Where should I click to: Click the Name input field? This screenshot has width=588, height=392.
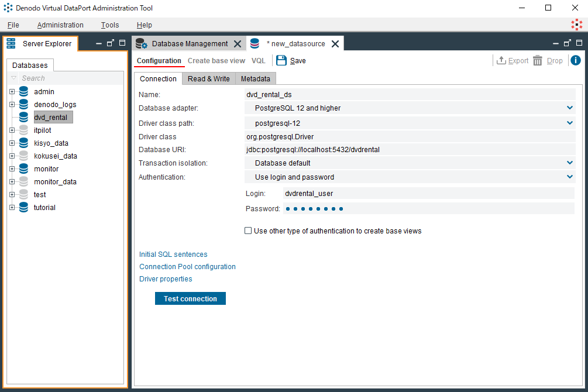click(x=410, y=95)
